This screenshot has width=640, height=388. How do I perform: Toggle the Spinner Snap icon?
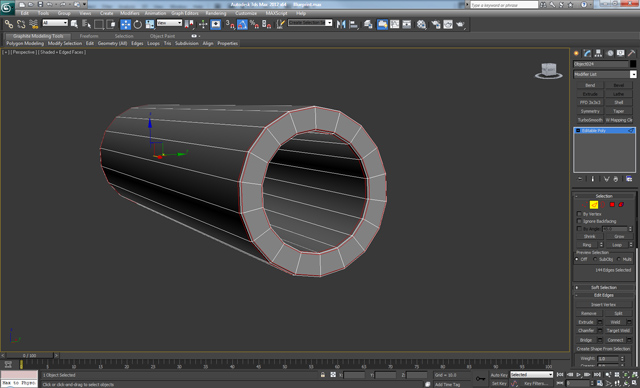[x=267, y=24]
